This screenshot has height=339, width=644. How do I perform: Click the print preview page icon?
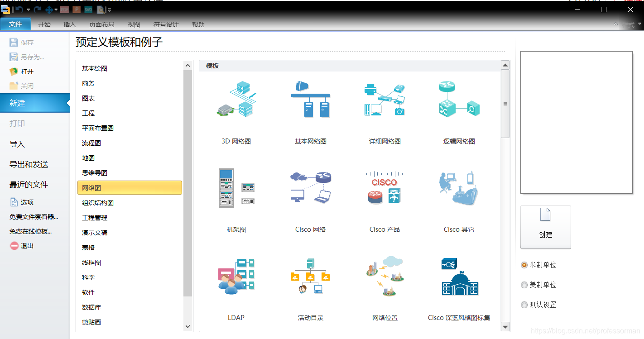pos(101,10)
